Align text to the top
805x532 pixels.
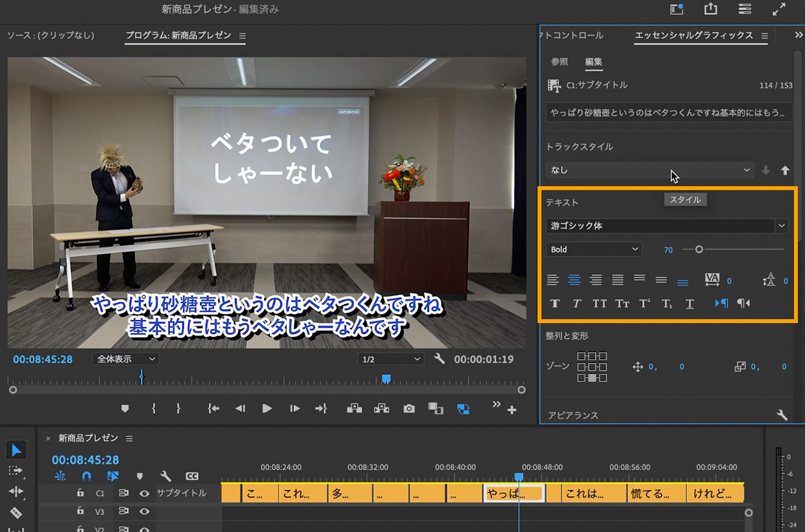[x=639, y=278]
